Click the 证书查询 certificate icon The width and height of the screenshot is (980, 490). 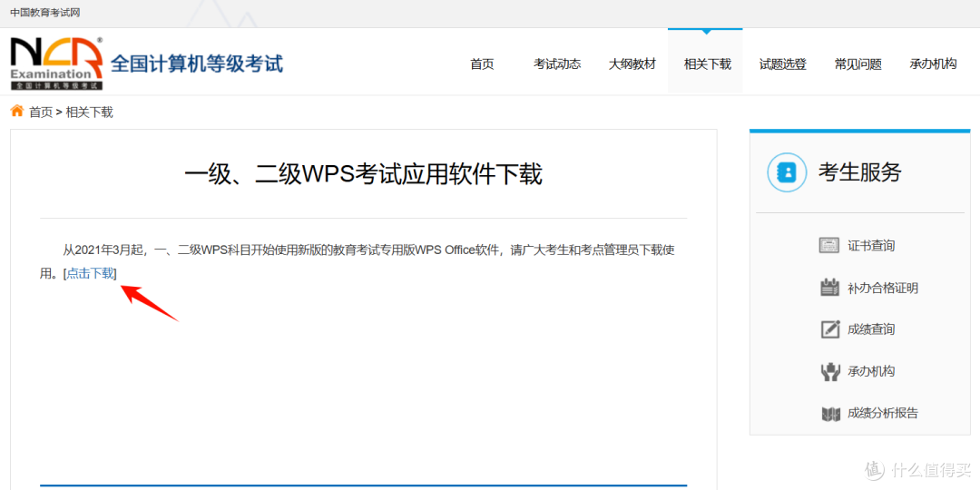click(x=829, y=245)
